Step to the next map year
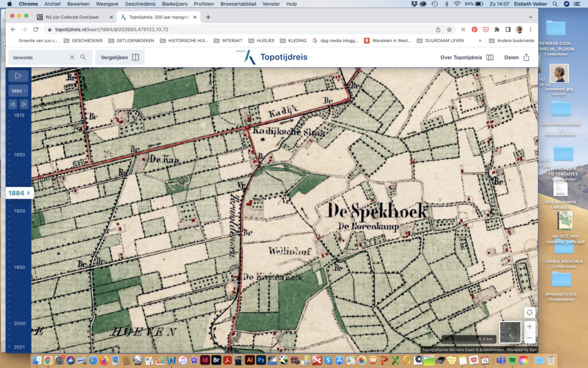 [x=24, y=104]
